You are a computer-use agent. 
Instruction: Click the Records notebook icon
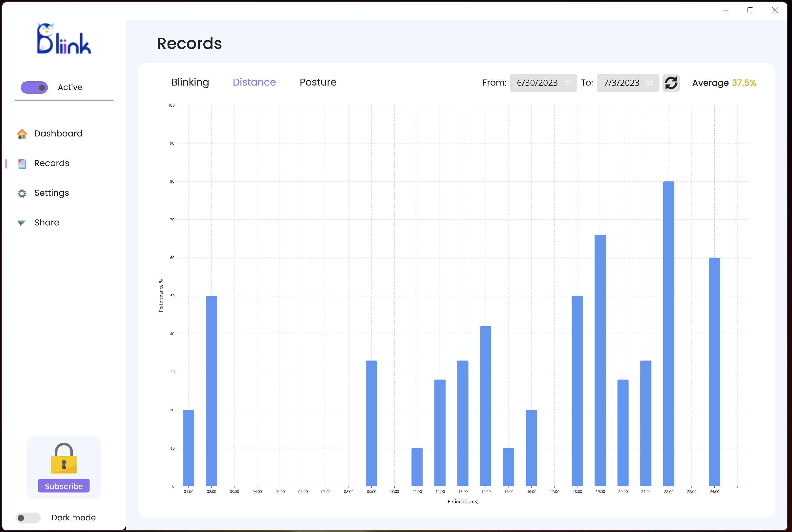click(x=22, y=164)
